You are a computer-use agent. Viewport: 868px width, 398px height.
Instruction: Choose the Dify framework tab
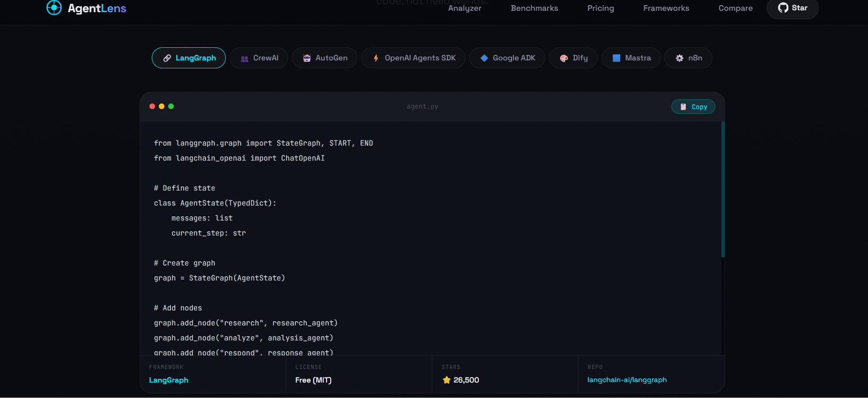(x=573, y=58)
